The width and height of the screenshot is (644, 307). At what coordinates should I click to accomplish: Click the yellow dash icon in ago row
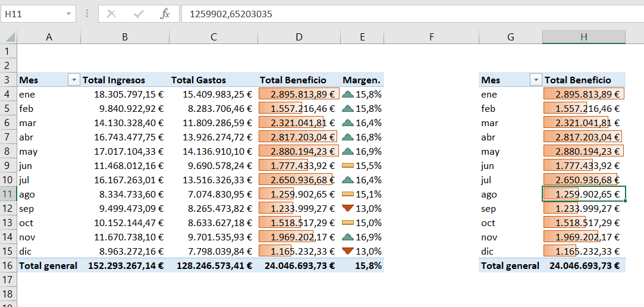(x=347, y=194)
